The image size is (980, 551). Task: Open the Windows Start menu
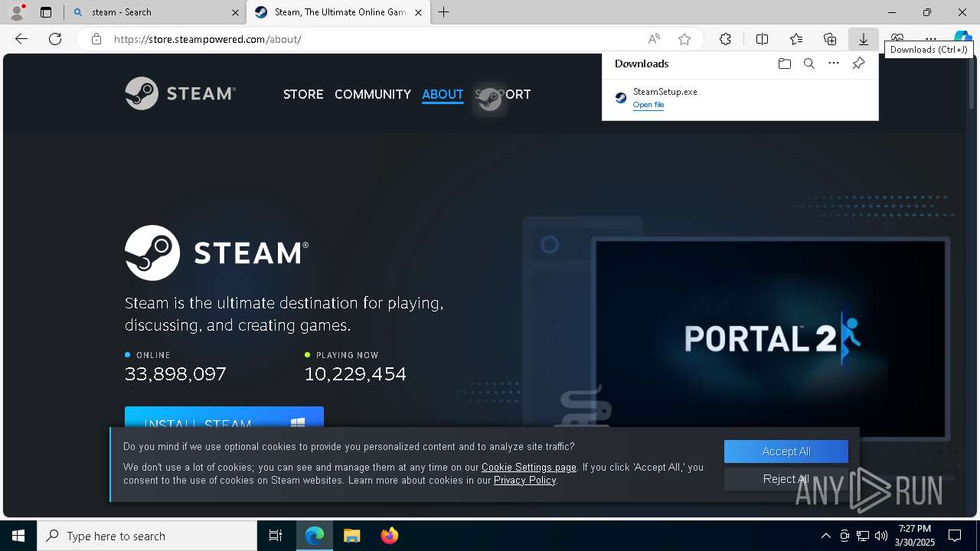click(18, 536)
